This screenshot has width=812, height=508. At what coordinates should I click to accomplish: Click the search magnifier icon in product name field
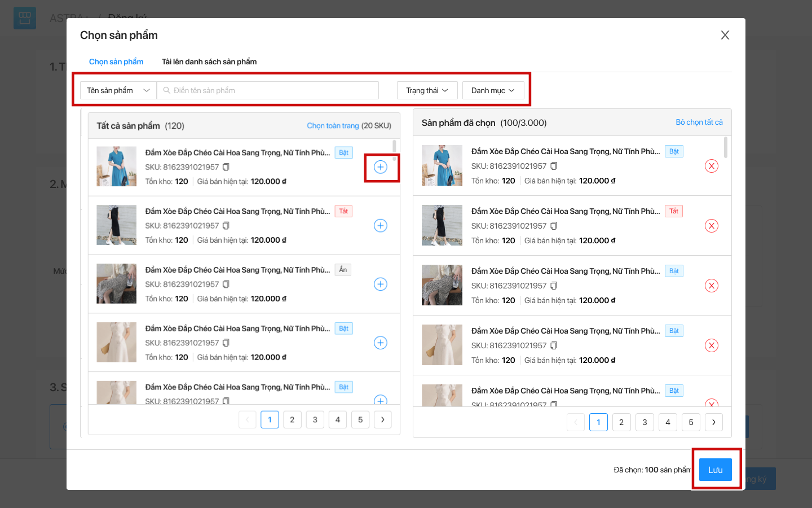click(167, 90)
